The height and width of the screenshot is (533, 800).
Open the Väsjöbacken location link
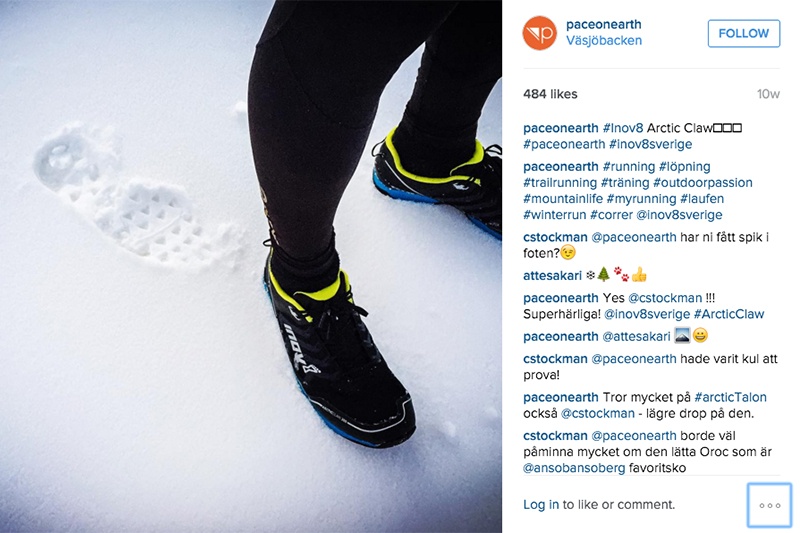[x=604, y=40]
